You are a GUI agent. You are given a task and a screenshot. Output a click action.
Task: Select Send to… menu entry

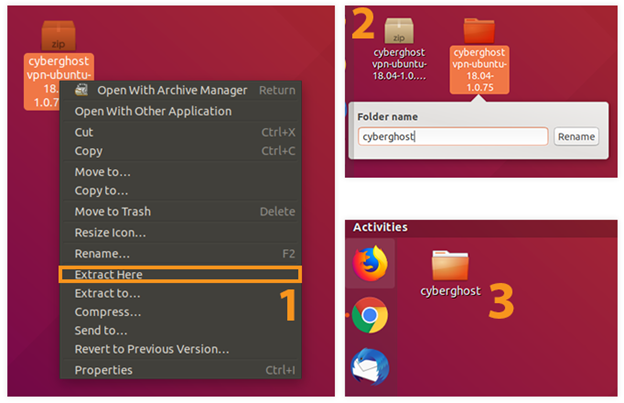(x=181, y=331)
